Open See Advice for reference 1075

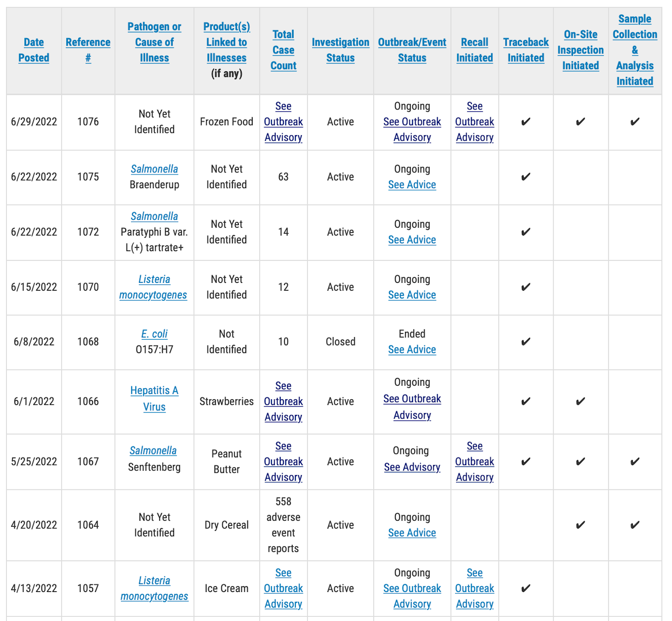tap(412, 184)
